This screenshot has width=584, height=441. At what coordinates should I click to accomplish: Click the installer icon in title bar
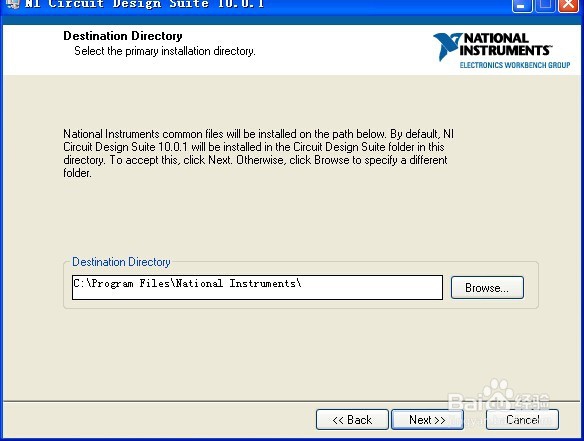12,4
